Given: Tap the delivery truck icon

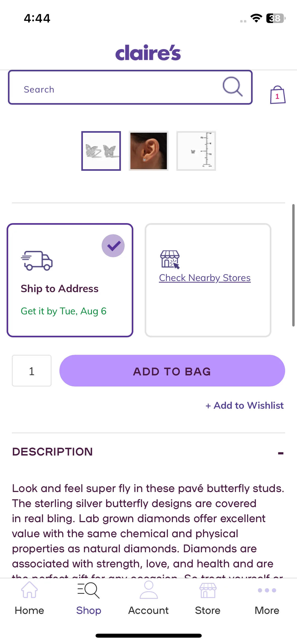Looking at the screenshot, I should 37,260.
